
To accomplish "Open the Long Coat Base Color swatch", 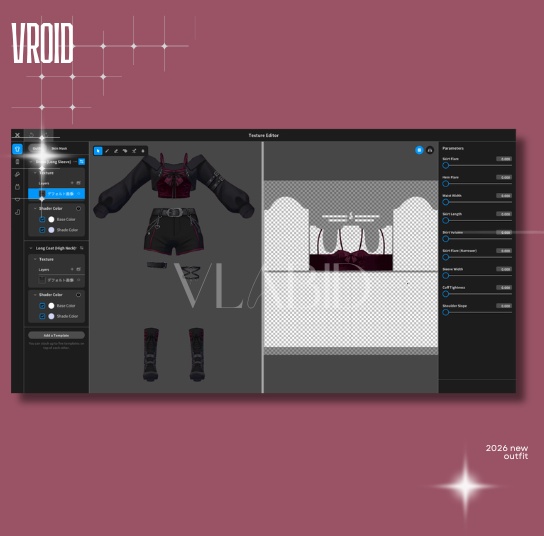I will click(51, 306).
